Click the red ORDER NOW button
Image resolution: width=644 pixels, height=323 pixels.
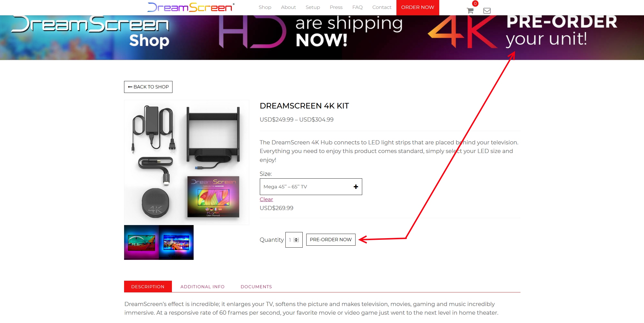(x=418, y=8)
